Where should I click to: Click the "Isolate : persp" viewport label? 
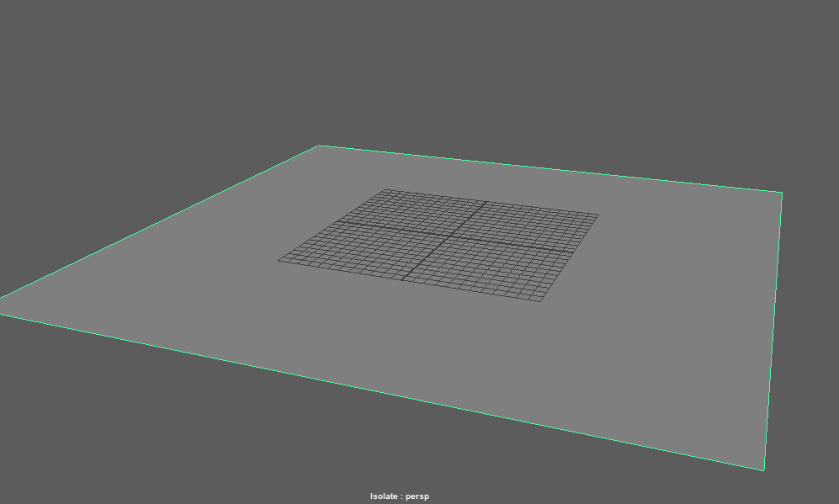click(x=399, y=496)
